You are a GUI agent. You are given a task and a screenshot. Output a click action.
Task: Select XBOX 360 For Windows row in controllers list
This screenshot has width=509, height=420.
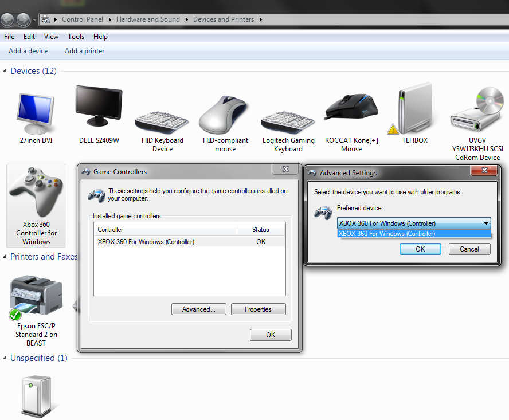click(190, 242)
